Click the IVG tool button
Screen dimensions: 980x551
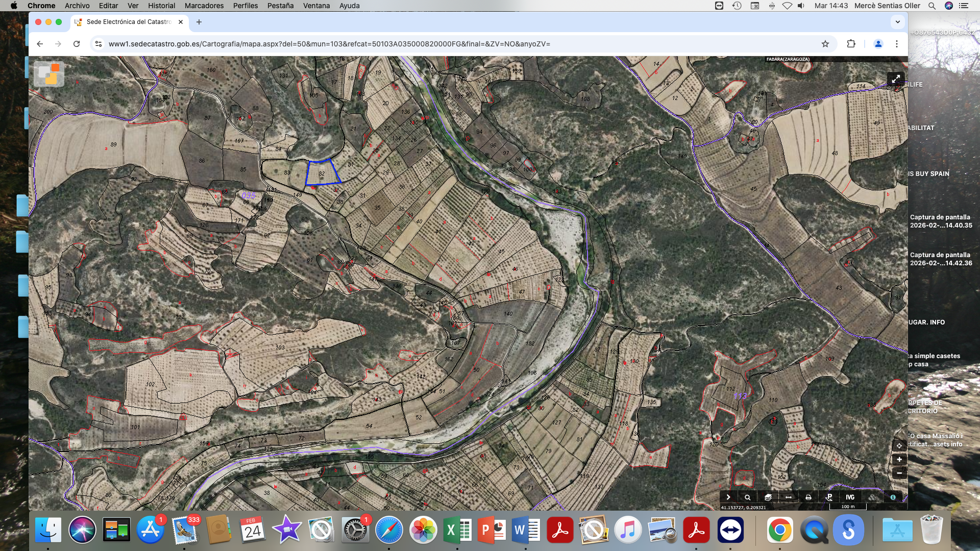click(850, 497)
